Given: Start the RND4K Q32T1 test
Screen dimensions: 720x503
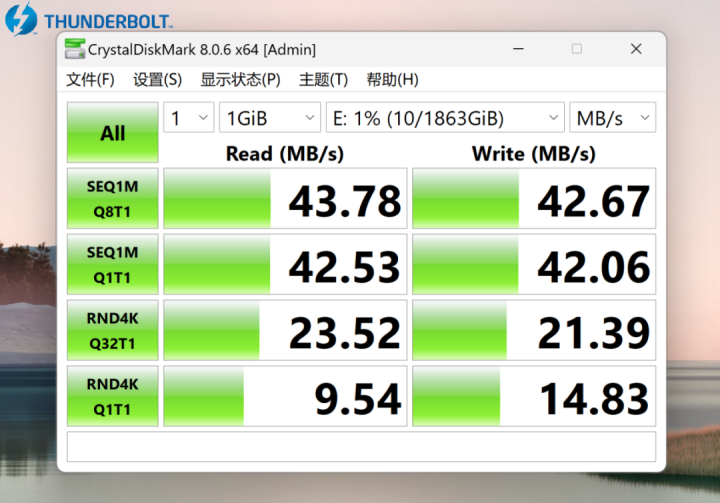Looking at the screenshot, I should pos(112,330).
